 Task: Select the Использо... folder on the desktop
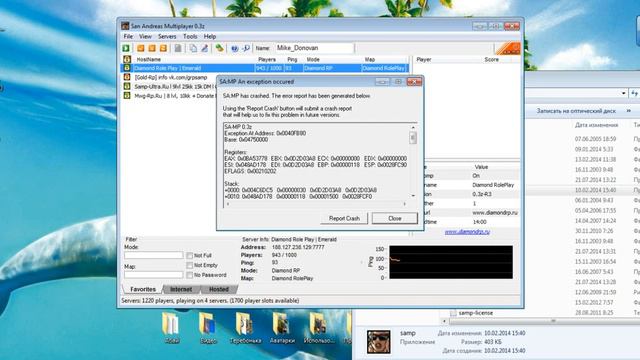point(318,328)
